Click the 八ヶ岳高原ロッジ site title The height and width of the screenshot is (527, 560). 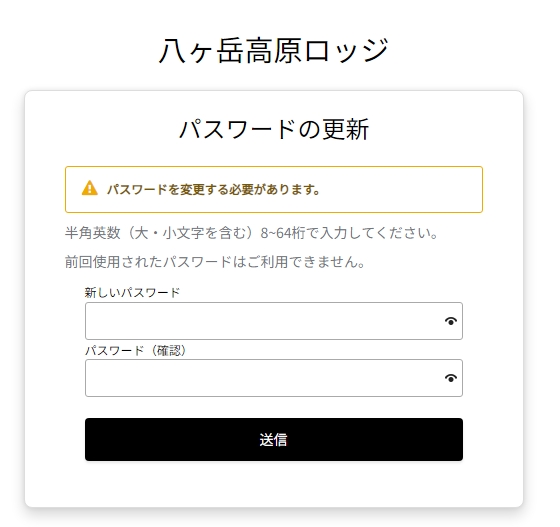pos(274,51)
